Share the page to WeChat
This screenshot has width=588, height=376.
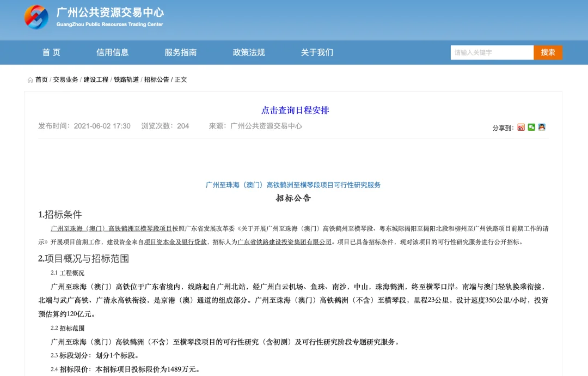pyautogui.click(x=531, y=127)
